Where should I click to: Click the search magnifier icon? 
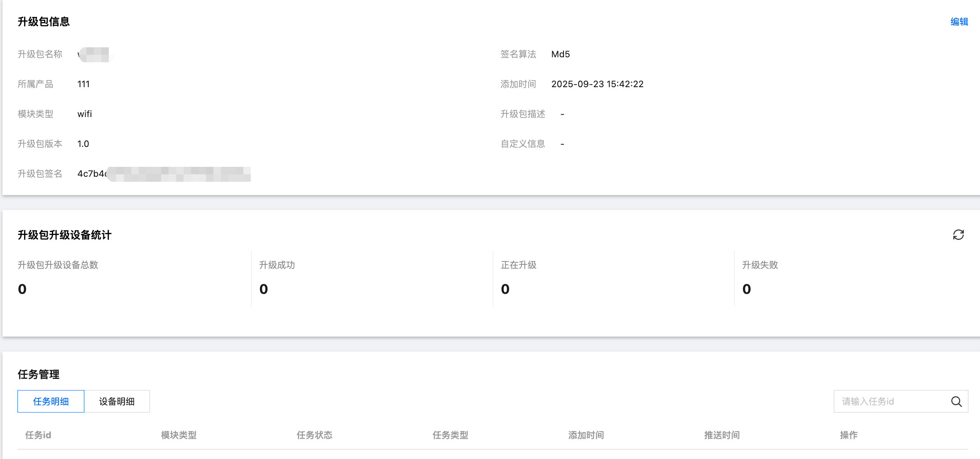pos(956,401)
